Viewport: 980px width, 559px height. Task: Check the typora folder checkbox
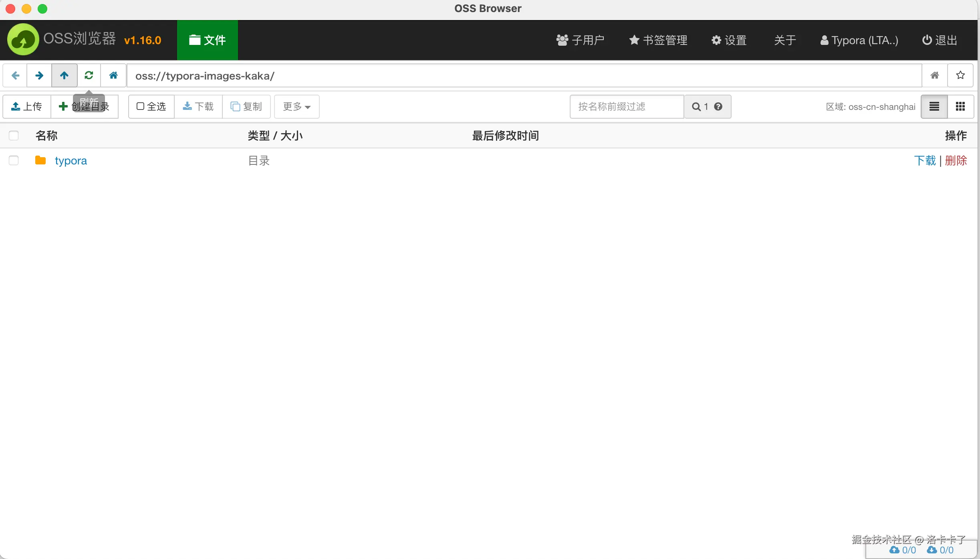(14, 160)
